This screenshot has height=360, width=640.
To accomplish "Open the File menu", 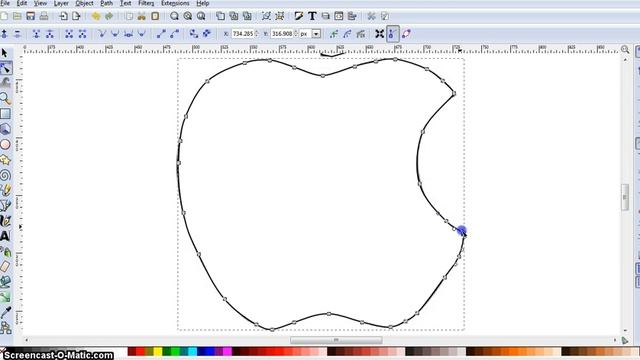I will 5,3.
